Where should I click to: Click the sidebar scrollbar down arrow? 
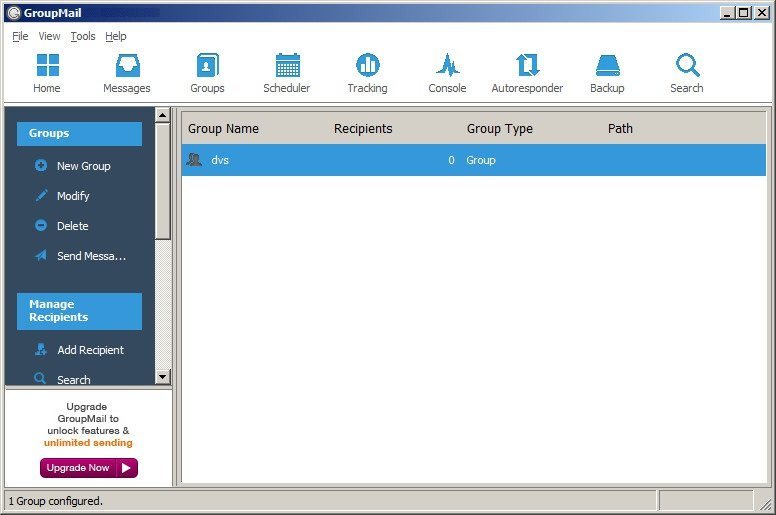[x=163, y=376]
